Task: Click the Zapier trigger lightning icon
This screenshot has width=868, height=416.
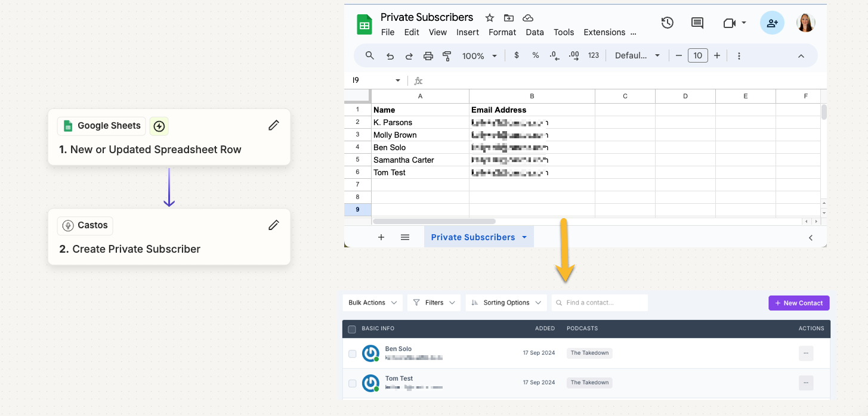Action: click(159, 126)
